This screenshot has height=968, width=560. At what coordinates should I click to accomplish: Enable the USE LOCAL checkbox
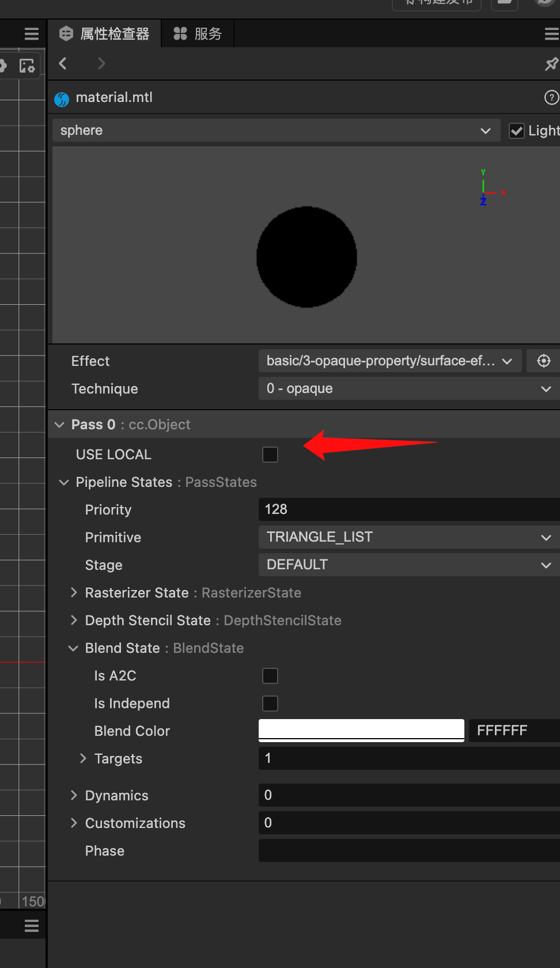270,455
